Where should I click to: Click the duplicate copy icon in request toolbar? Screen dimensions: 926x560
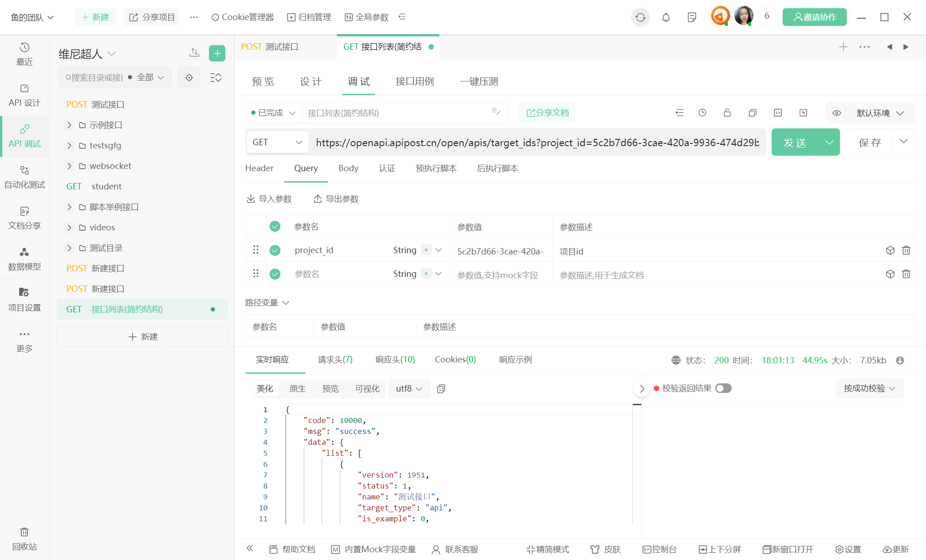point(752,112)
